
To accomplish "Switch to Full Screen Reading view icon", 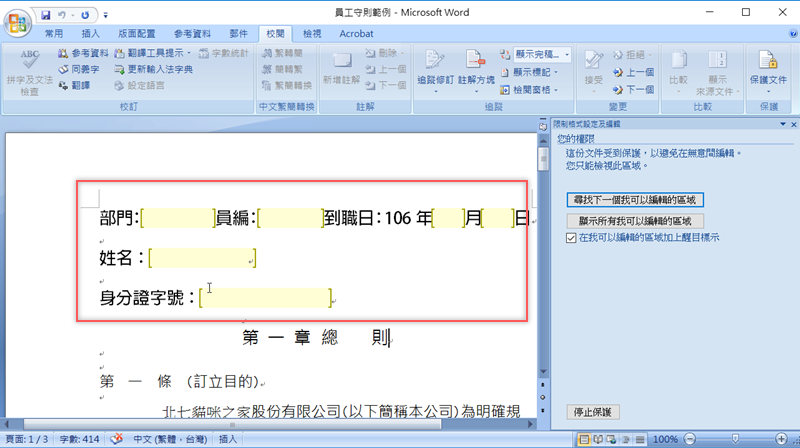I will pyautogui.click(x=598, y=439).
